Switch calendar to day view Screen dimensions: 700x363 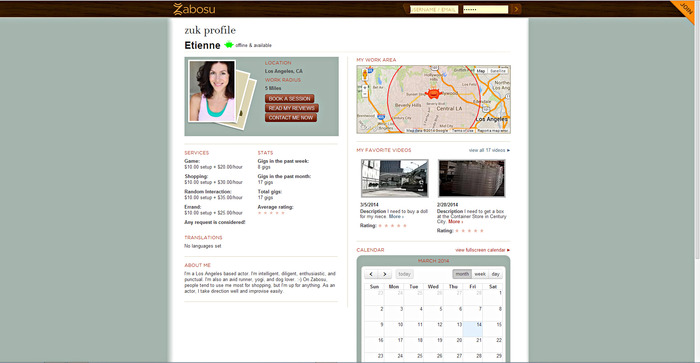click(x=495, y=274)
